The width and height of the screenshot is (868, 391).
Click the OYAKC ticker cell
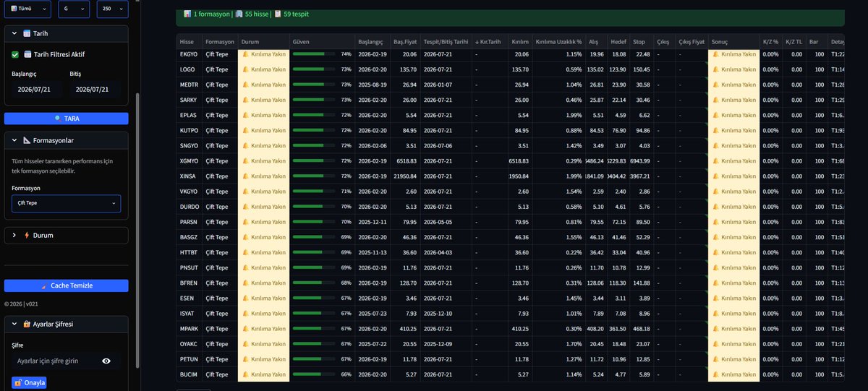[189, 344]
